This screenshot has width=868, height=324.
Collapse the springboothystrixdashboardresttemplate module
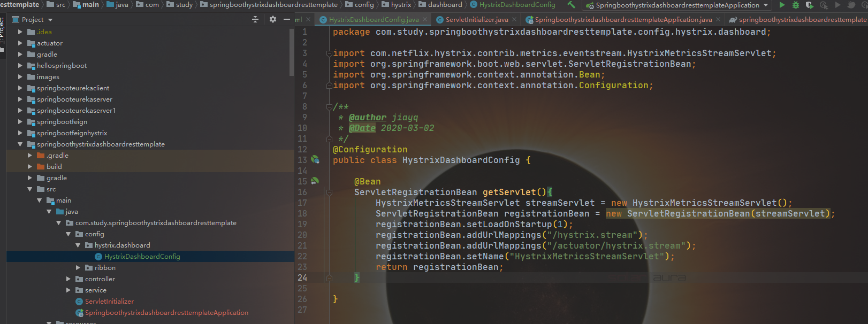(20, 144)
